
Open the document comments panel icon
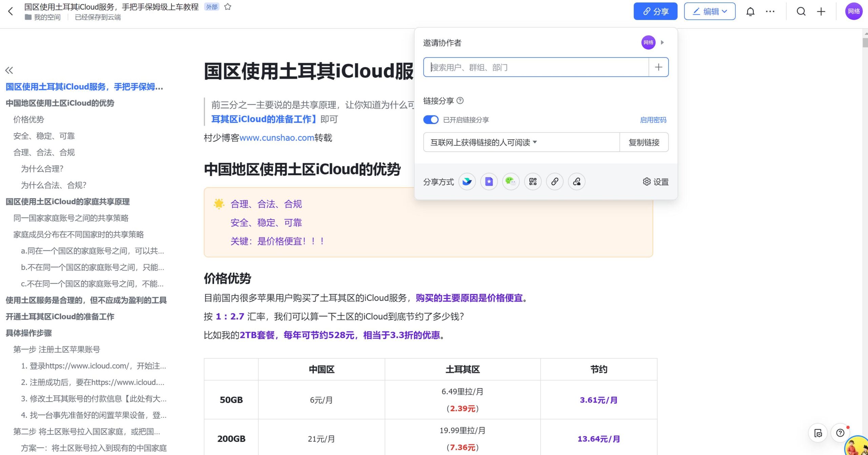[x=818, y=433]
